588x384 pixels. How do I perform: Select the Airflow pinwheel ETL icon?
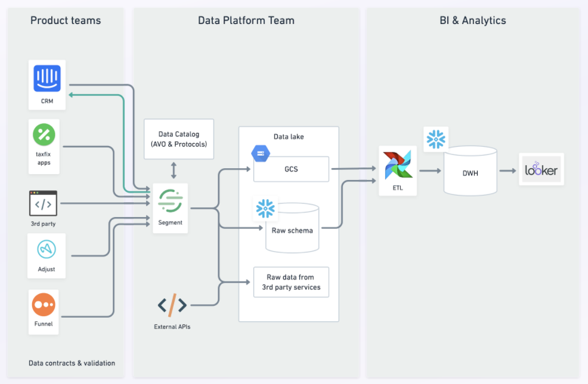click(398, 165)
